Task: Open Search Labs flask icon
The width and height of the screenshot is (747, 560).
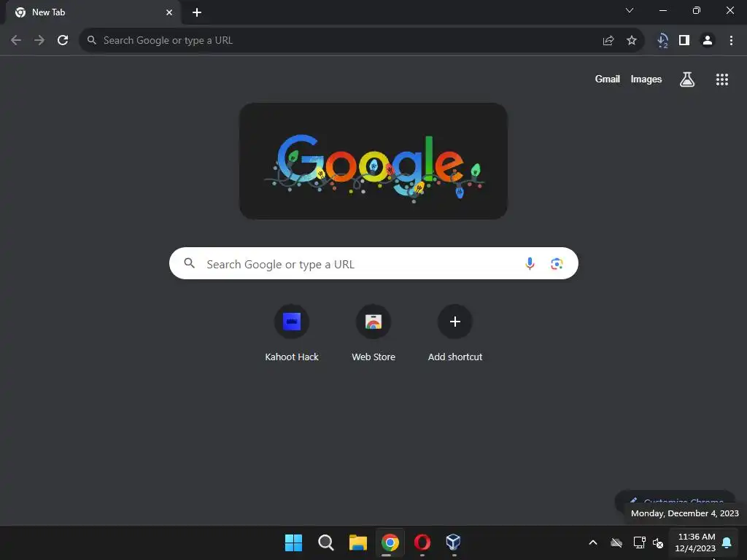Action: tap(687, 79)
